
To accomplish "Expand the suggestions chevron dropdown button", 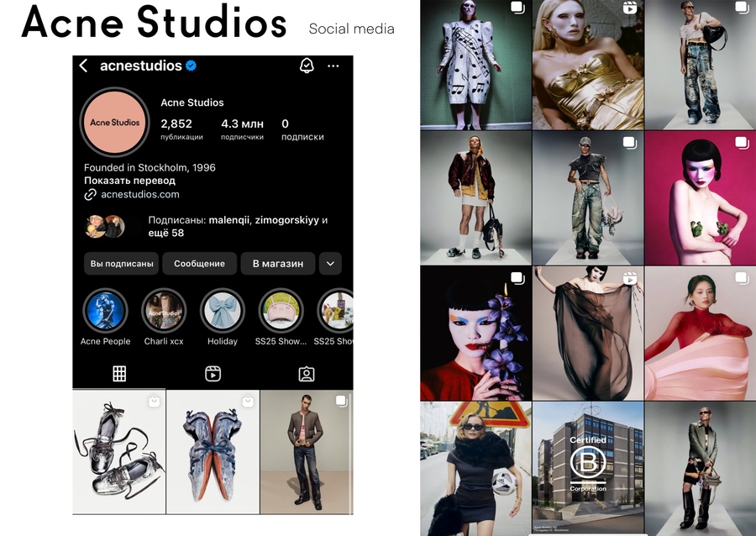I will tap(330, 264).
